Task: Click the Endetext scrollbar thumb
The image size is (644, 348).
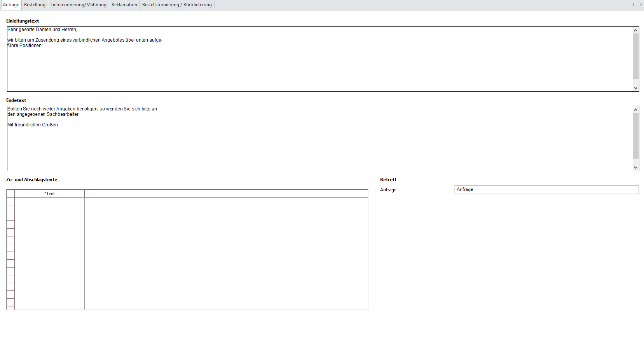Action: 635,136
